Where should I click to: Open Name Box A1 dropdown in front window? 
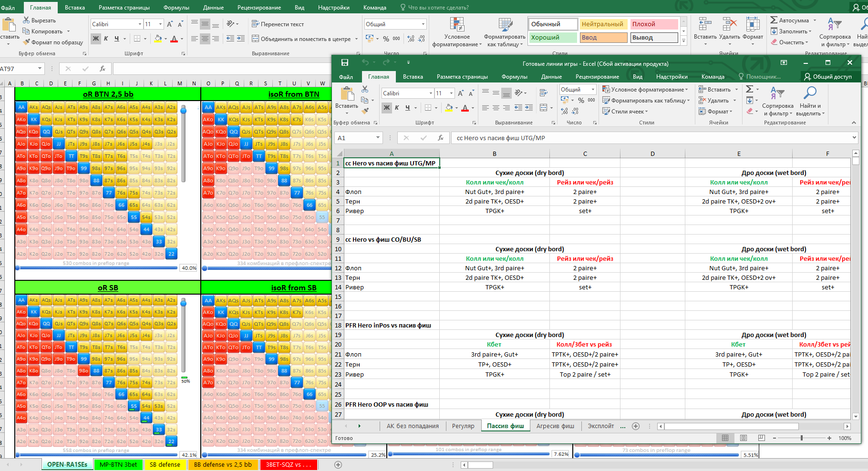(x=378, y=138)
